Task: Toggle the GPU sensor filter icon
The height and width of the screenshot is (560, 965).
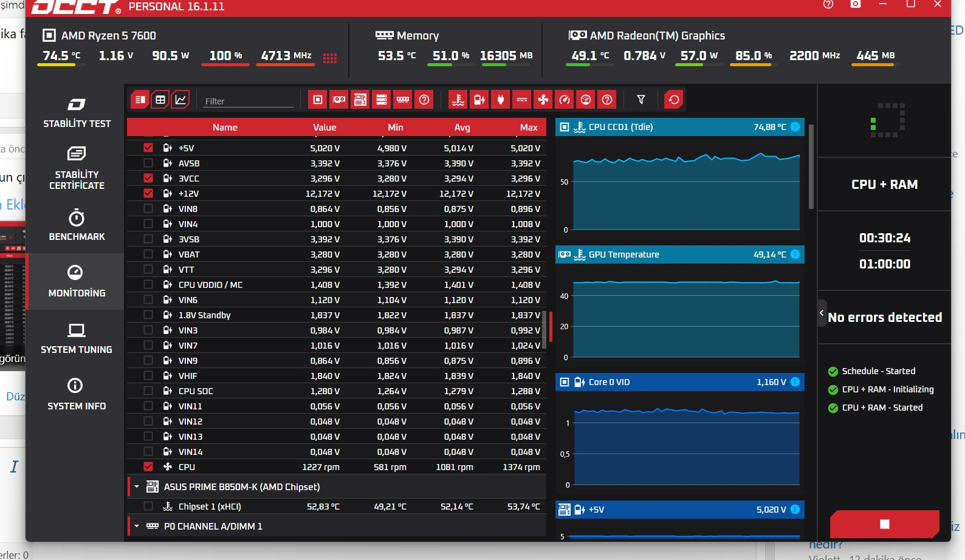Action: pos(339,100)
